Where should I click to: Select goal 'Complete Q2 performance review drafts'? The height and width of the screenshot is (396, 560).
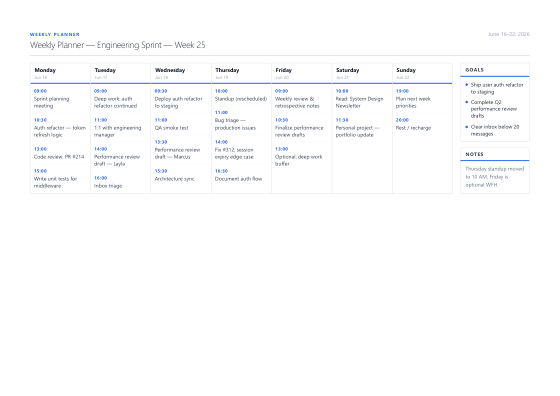(494, 109)
